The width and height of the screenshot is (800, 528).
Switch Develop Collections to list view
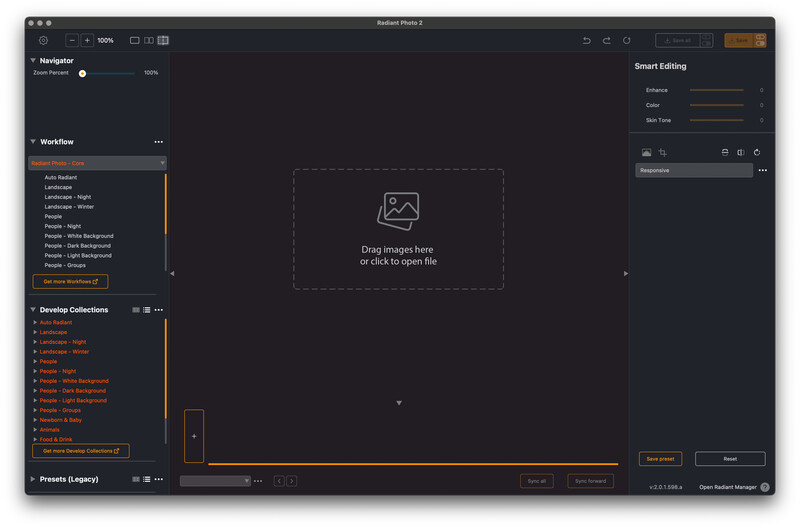147,310
